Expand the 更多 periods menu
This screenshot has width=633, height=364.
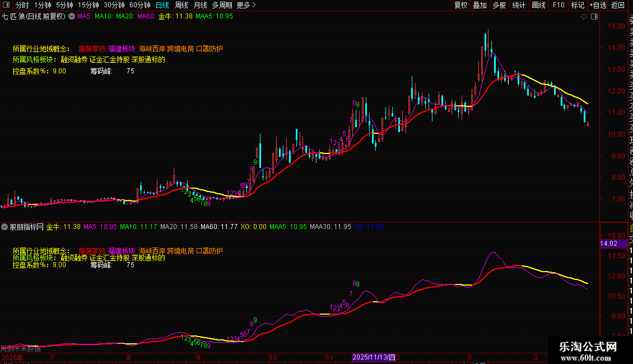pyautogui.click(x=246, y=5)
